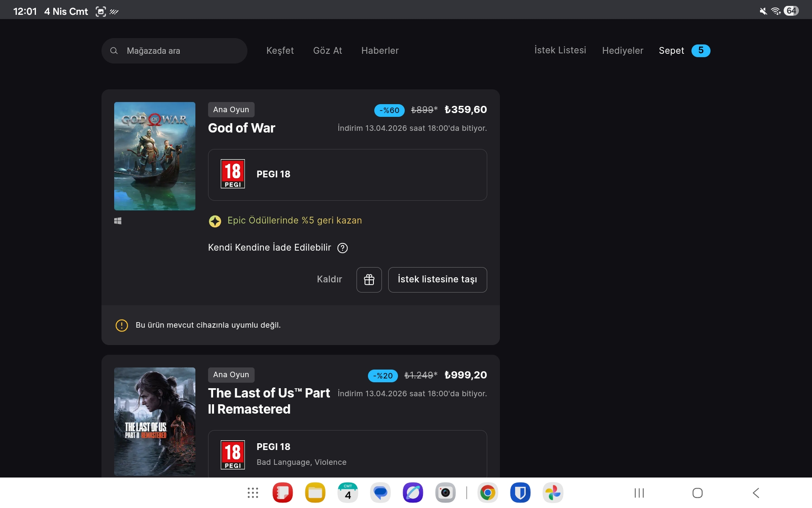This screenshot has width=812, height=508.
Task: Click the -%20 discount badge
Action: (x=383, y=375)
